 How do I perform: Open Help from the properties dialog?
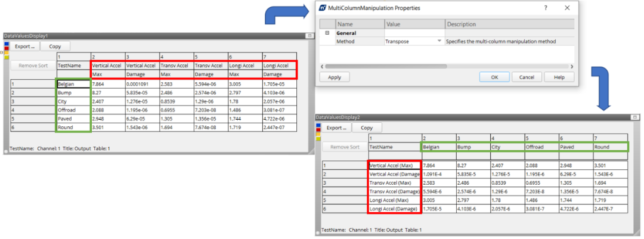tap(559, 77)
